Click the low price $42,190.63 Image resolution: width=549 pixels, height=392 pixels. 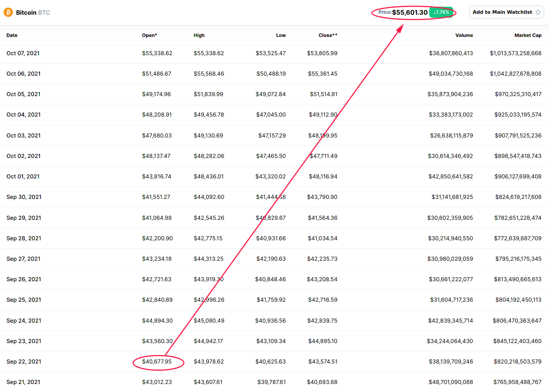271,259
